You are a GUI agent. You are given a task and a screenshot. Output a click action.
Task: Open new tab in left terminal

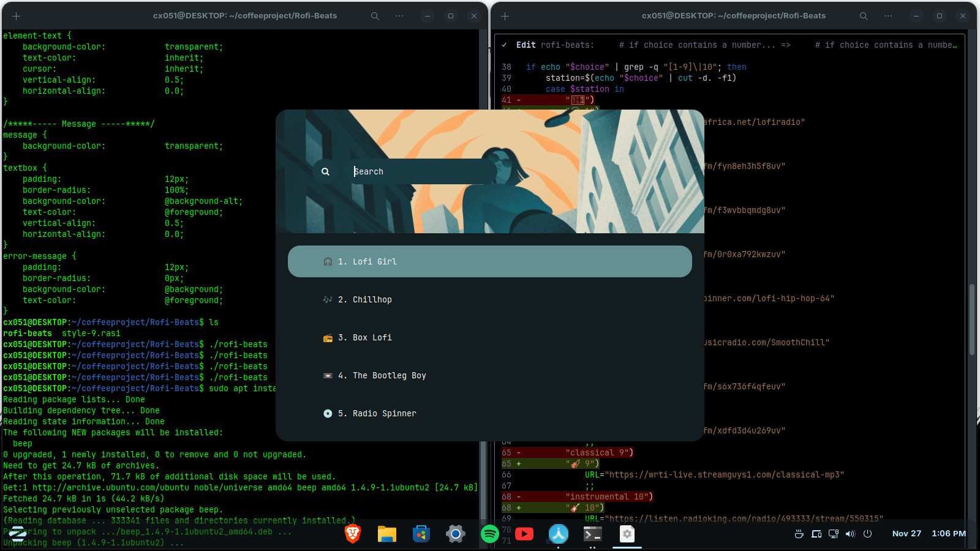tap(17, 16)
